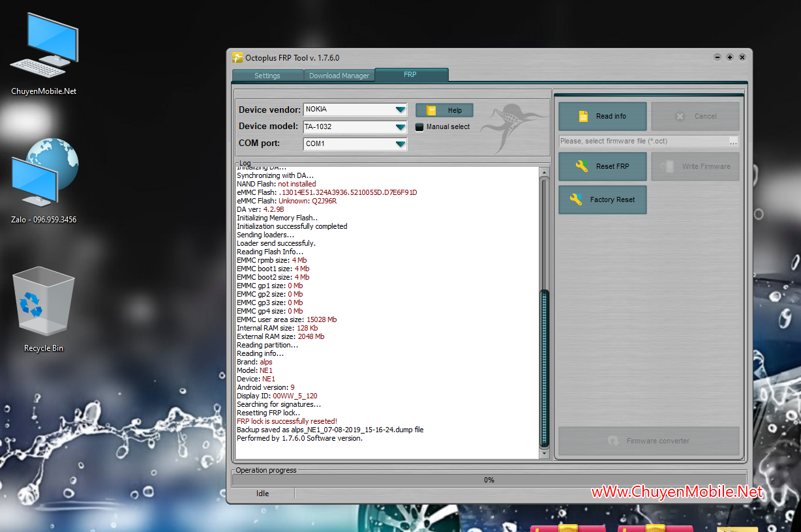This screenshot has width=801, height=532.
Task: Click the 'Backup saved as alps_NE1' log line
Action: point(330,430)
